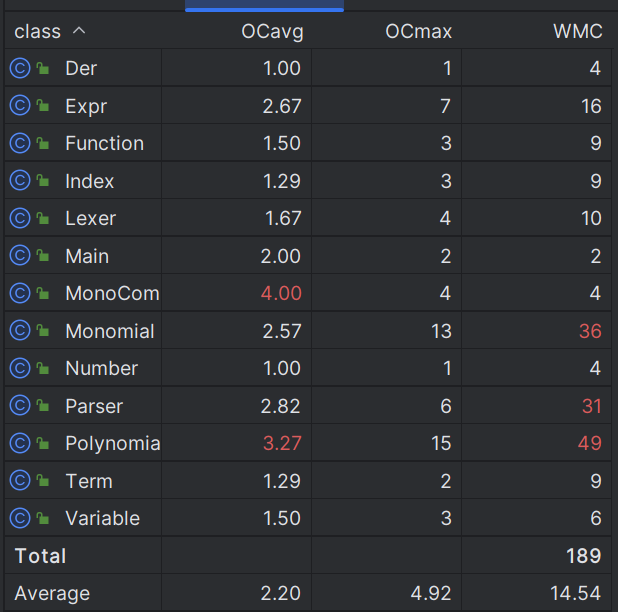Click the green lock icon beside Function
The height and width of the screenshot is (612, 618).
click(x=43, y=143)
